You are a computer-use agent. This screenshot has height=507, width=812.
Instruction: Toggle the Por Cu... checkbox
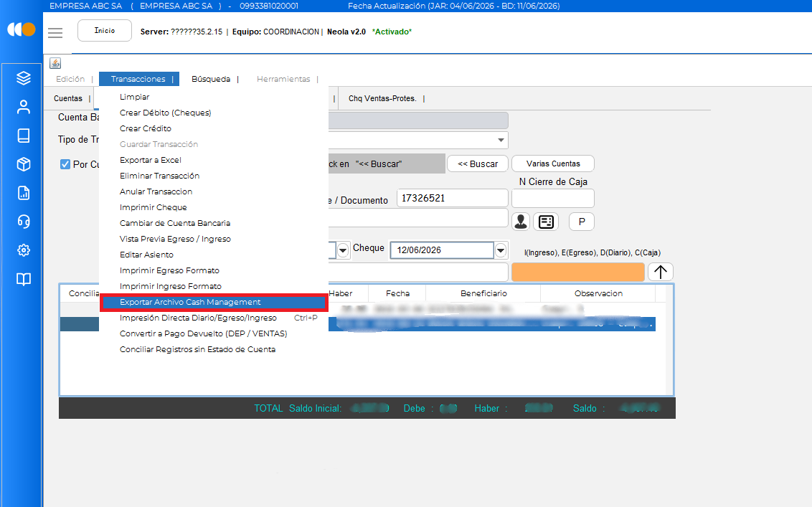[65, 164]
